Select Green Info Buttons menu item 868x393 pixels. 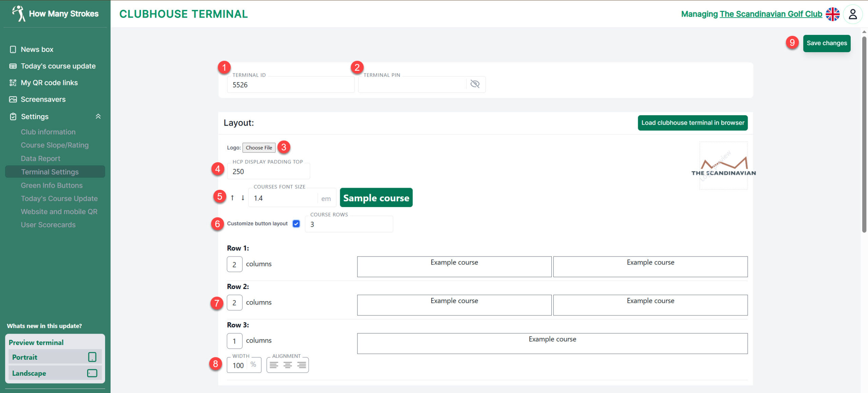pyautogui.click(x=52, y=185)
